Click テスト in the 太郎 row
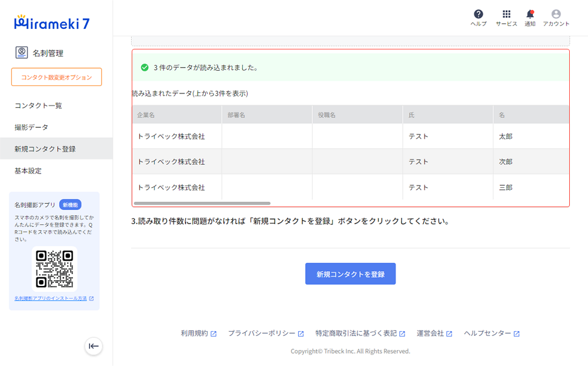The image size is (588, 366). pyautogui.click(x=419, y=137)
